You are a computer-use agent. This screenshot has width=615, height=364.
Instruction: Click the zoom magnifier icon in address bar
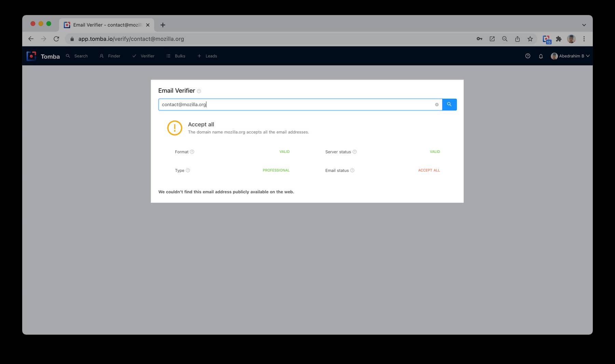coord(505,39)
